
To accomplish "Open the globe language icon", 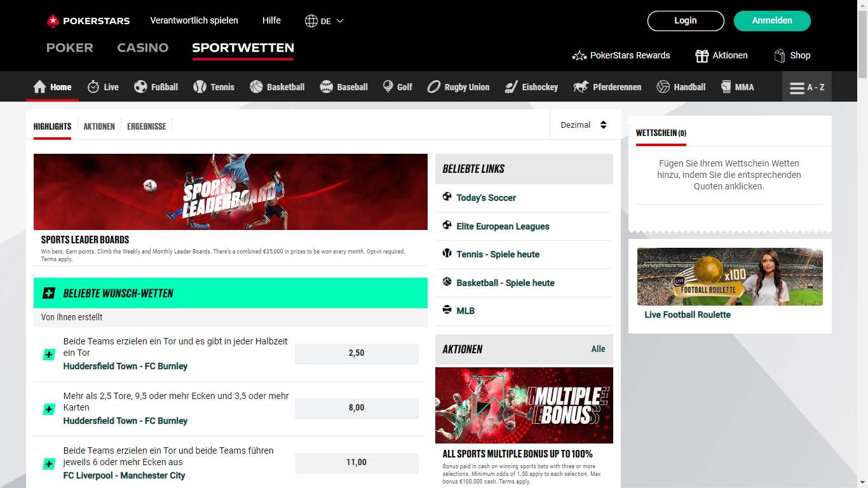I will (311, 21).
